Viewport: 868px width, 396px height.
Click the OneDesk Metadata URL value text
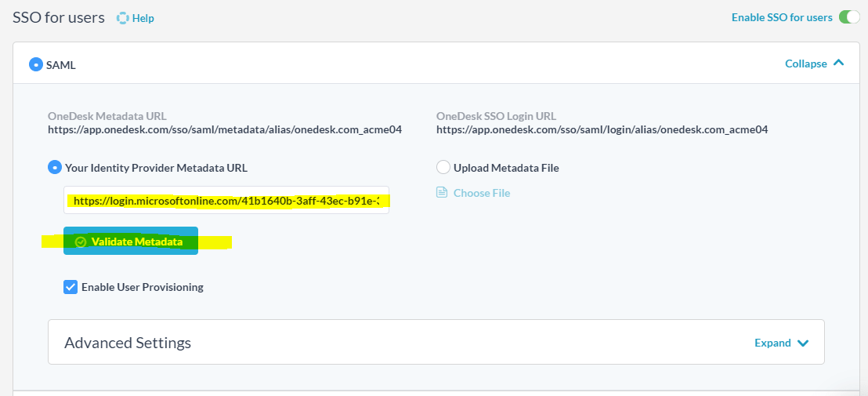point(225,130)
